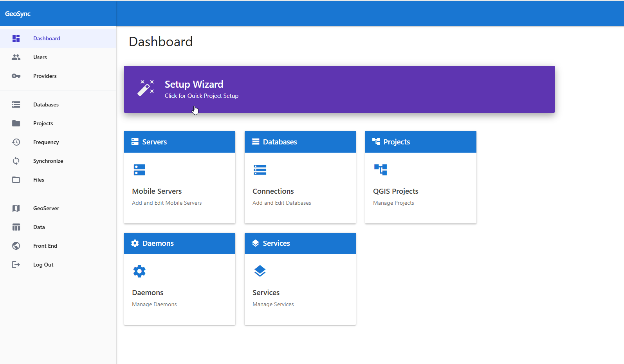Select Log Out in the sidebar
This screenshot has height=364, width=624.
(x=58, y=265)
